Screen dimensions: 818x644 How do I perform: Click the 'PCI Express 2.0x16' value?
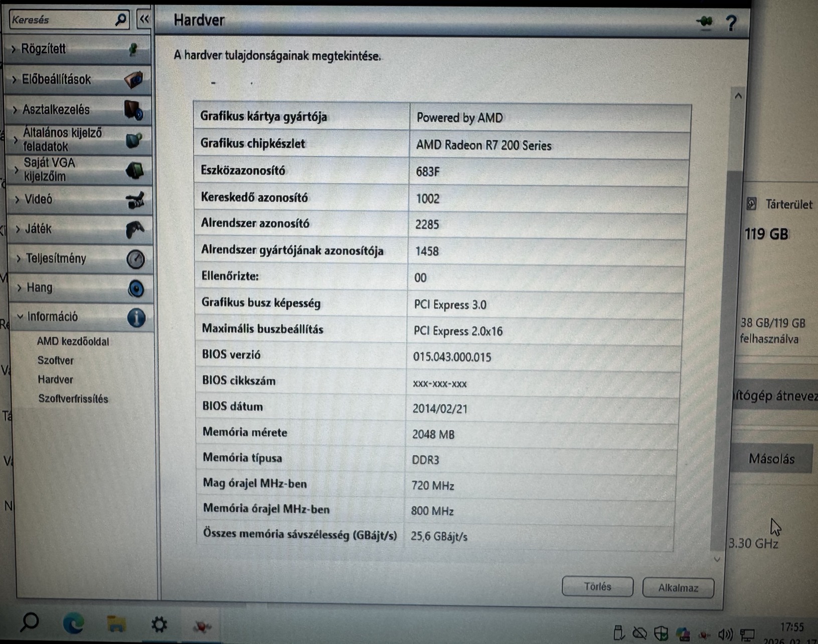pos(458,331)
